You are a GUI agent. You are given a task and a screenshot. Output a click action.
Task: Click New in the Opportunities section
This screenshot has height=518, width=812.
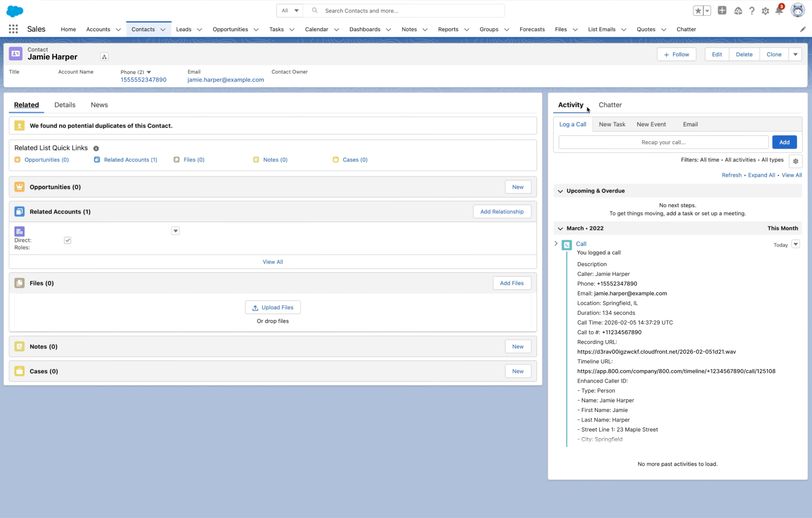pyautogui.click(x=518, y=187)
